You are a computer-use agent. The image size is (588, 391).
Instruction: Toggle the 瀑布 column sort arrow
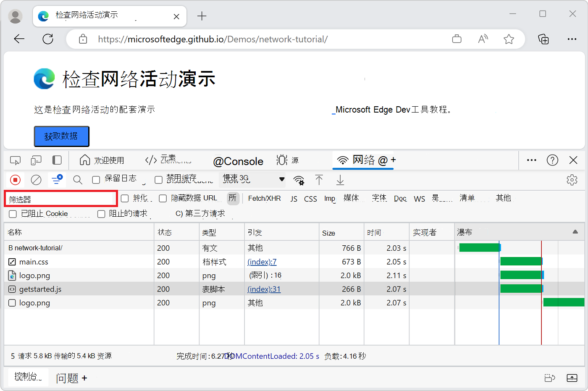pyautogui.click(x=575, y=231)
